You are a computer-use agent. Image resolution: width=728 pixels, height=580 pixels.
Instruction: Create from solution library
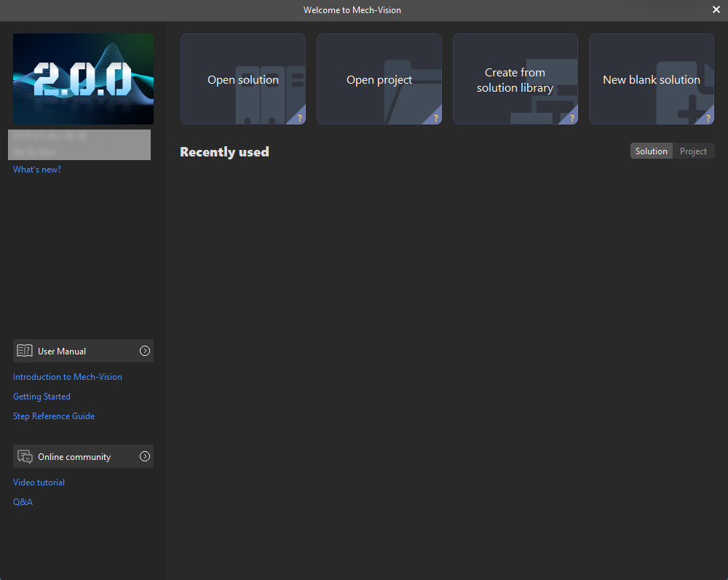pos(515,79)
